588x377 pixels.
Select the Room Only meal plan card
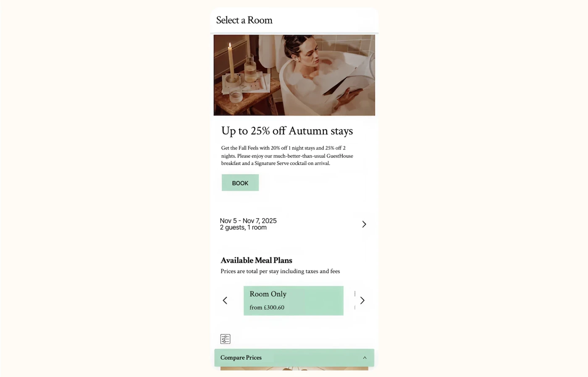point(294,301)
